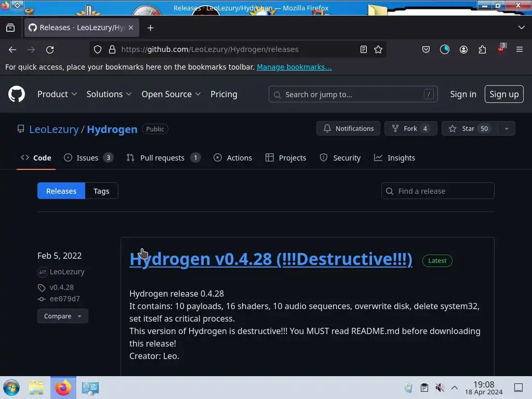Open author LeoLezury link under date
This screenshot has height=399, width=532.
(x=67, y=272)
